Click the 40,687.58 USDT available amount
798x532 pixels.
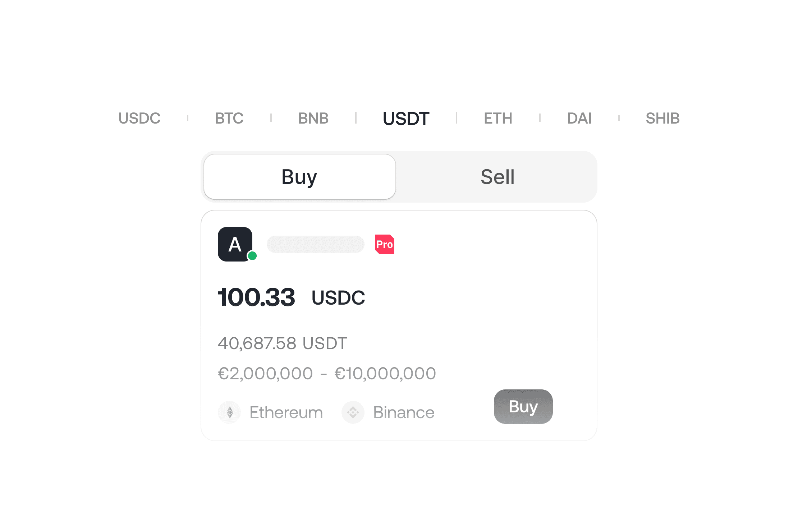283,343
